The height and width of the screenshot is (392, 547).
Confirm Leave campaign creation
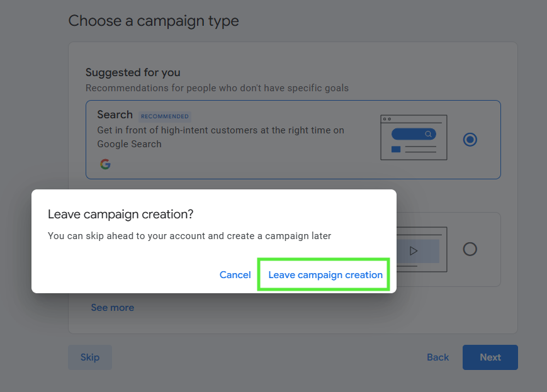click(325, 275)
